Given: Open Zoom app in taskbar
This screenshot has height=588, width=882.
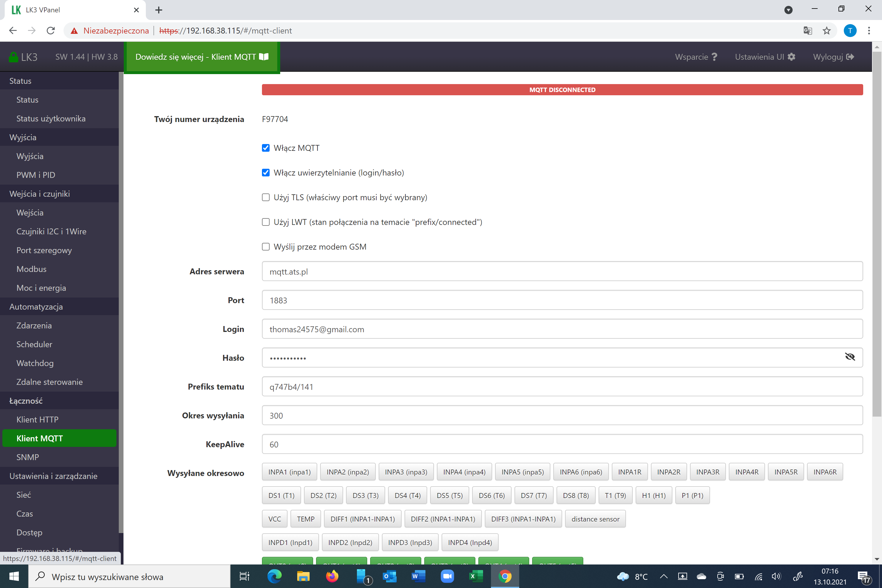Looking at the screenshot, I should 447,576.
